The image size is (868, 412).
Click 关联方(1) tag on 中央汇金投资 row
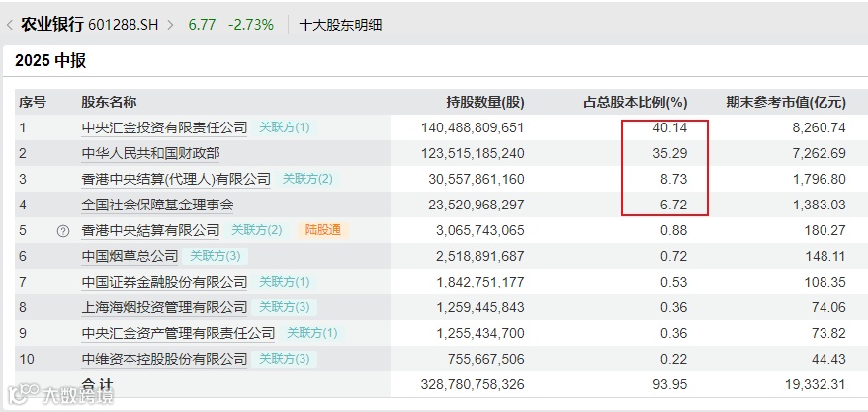(285, 127)
